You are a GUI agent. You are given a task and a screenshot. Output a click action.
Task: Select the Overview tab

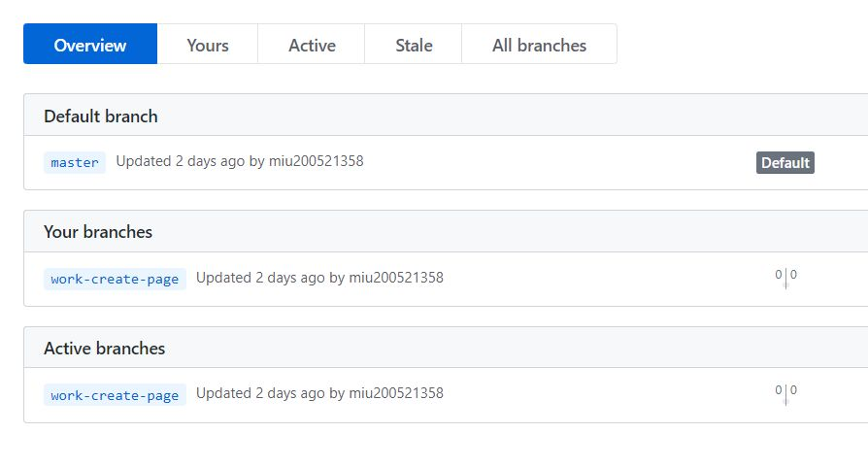tap(90, 45)
